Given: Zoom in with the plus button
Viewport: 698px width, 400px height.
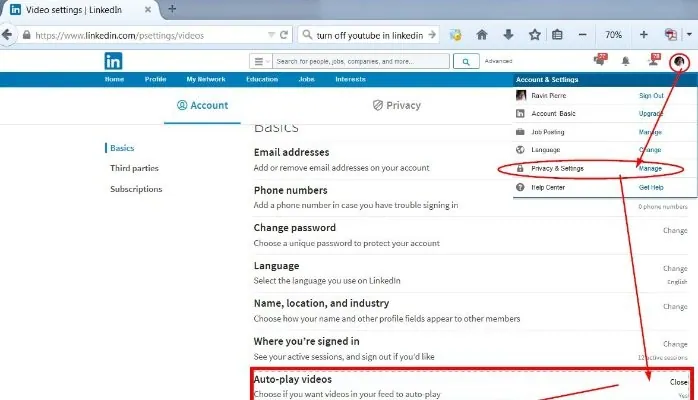Looking at the screenshot, I should [644, 35].
